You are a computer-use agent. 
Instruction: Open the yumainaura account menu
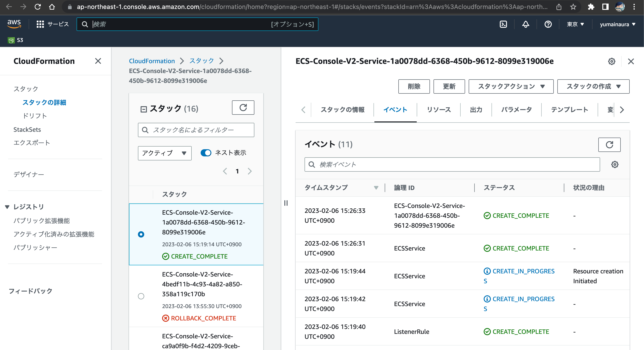click(618, 24)
